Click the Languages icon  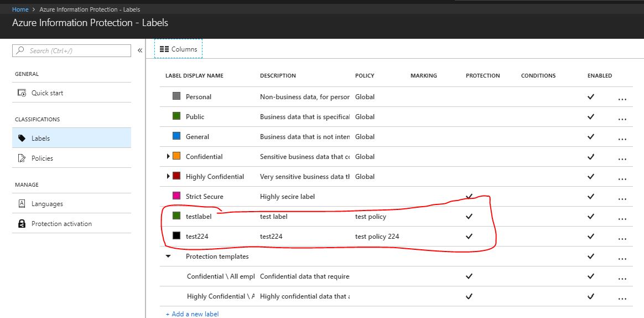[x=22, y=204]
